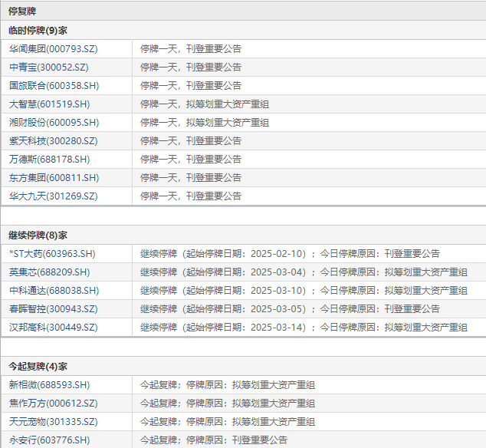Select 万德斯 suspension reason text
The image size is (486, 448).
[x=191, y=159]
